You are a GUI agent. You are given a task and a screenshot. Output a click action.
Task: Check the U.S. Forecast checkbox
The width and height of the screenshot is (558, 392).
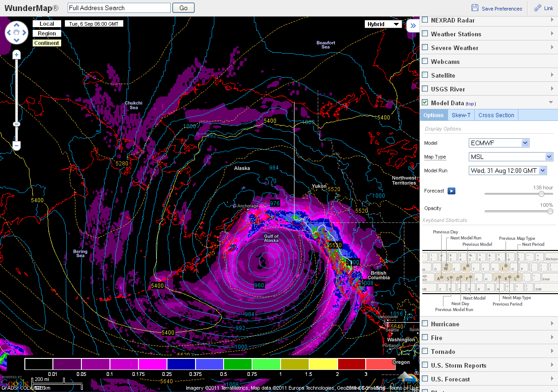425,379
